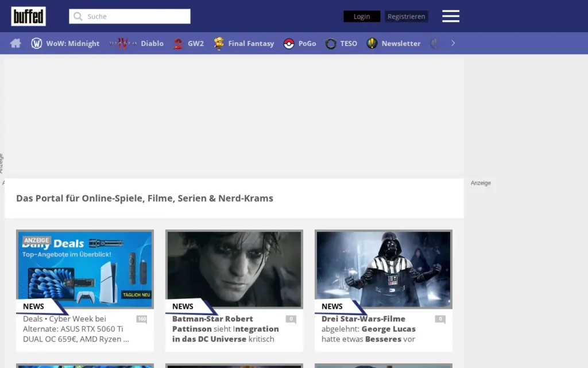Open TESO section
The image size is (588, 368).
(x=349, y=44)
